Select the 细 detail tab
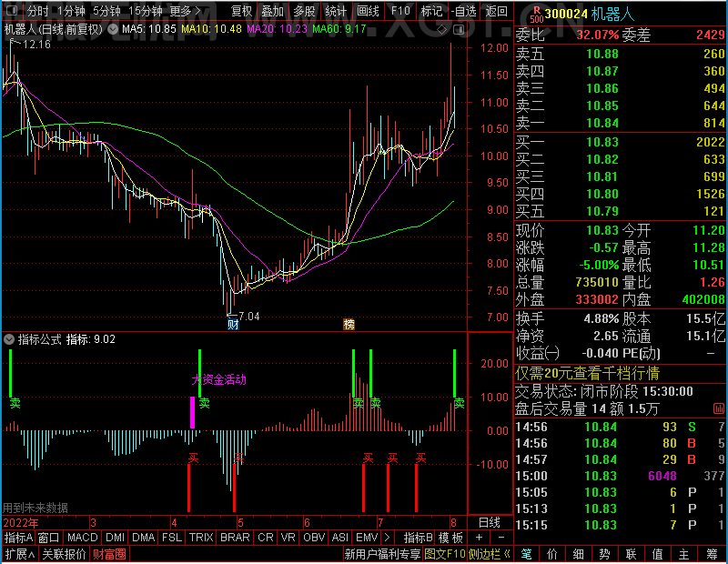Image resolution: width=728 pixels, height=564 pixels. [578, 553]
